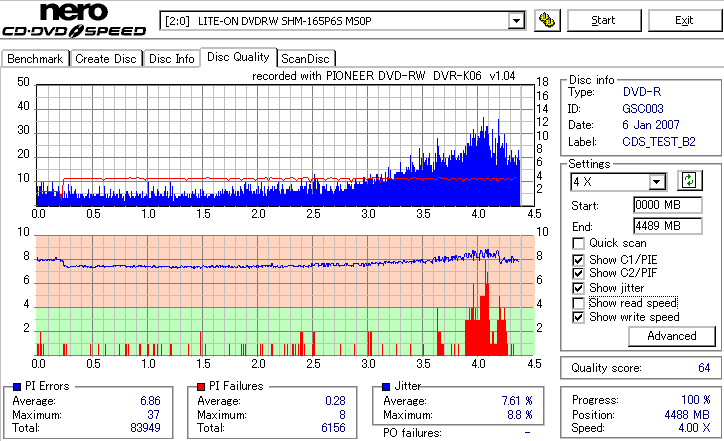Click the disc ID GSC003
The height and width of the screenshot is (441, 724).
pyautogui.click(x=643, y=109)
